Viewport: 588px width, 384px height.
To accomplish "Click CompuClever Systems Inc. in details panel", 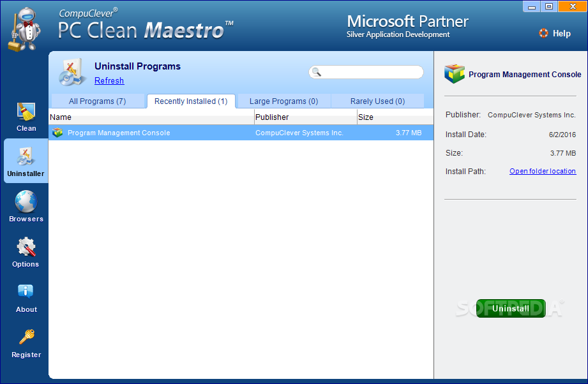I will [531, 115].
